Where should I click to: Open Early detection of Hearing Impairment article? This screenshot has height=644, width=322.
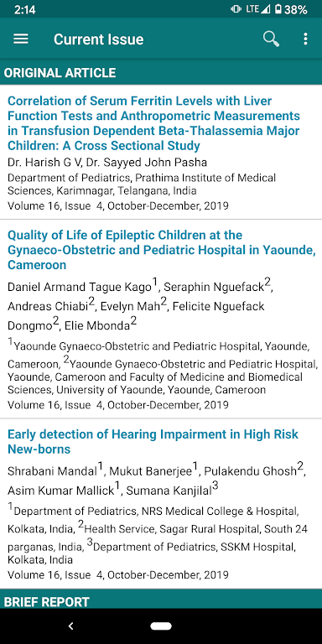pos(153,442)
